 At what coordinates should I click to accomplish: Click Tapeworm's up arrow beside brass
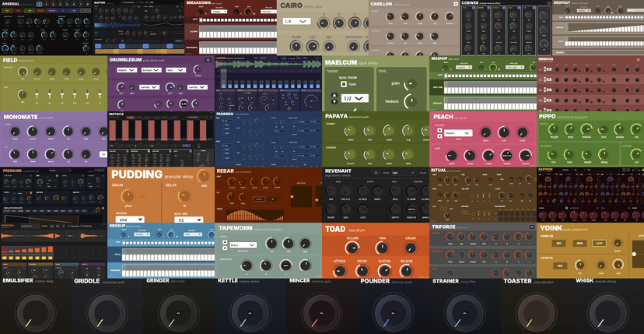pyautogui.click(x=224, y=242)
